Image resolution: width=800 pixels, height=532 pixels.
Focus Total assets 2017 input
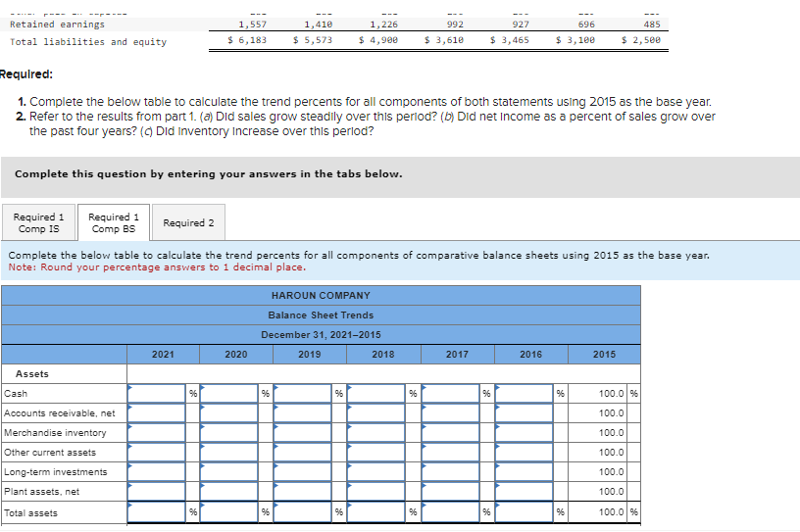(451, 512)
